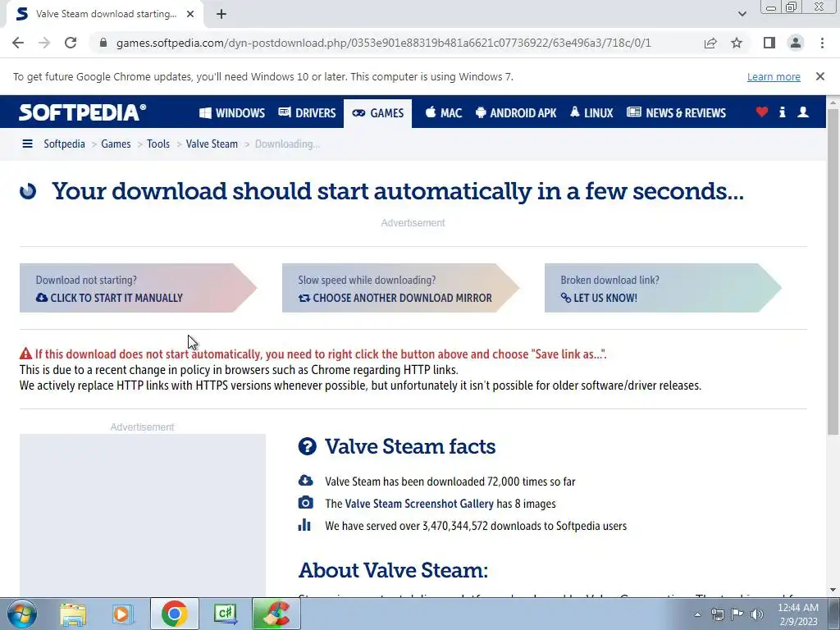The width and height of the screenshot is (840, 630).
Task: Click the red heart icon in header
Action: tap(762, 112)
